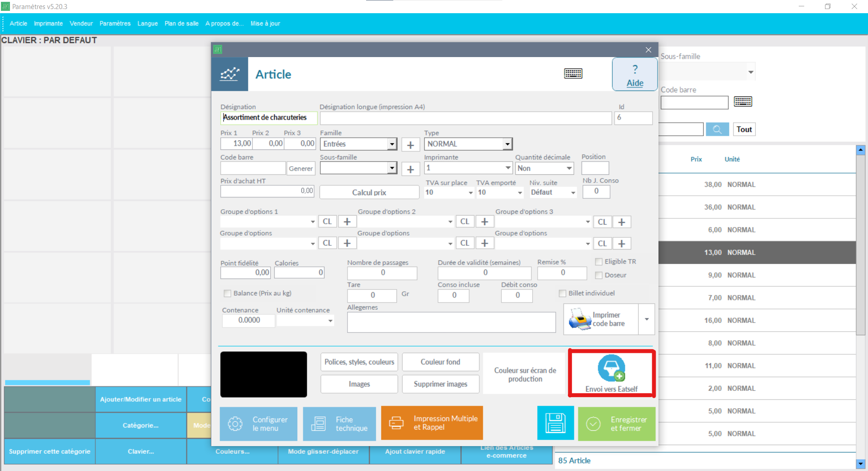Add a new Famille with plus button

point(410,145)
